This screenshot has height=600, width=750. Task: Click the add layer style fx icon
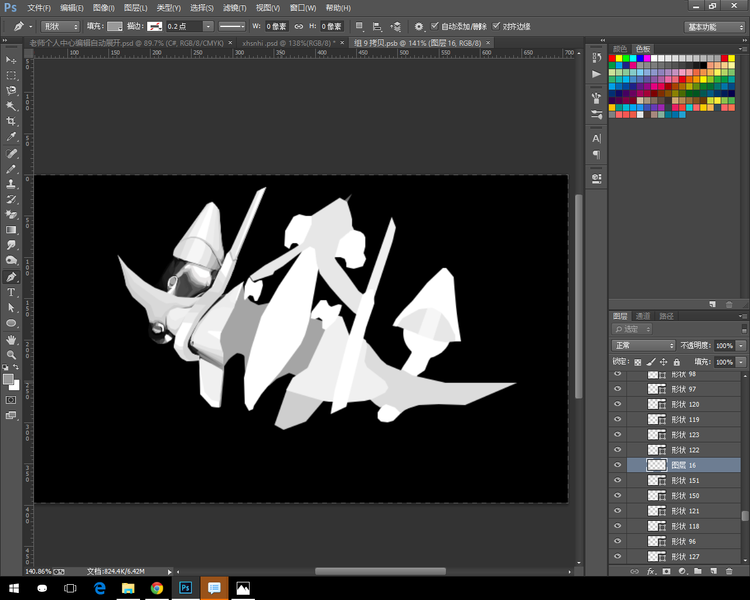pos(651,571)
